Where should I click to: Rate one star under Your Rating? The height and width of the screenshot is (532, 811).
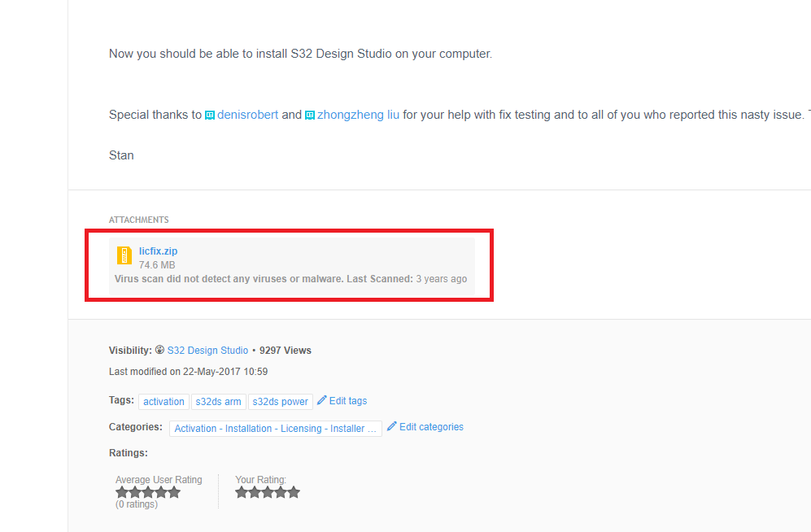242,492
